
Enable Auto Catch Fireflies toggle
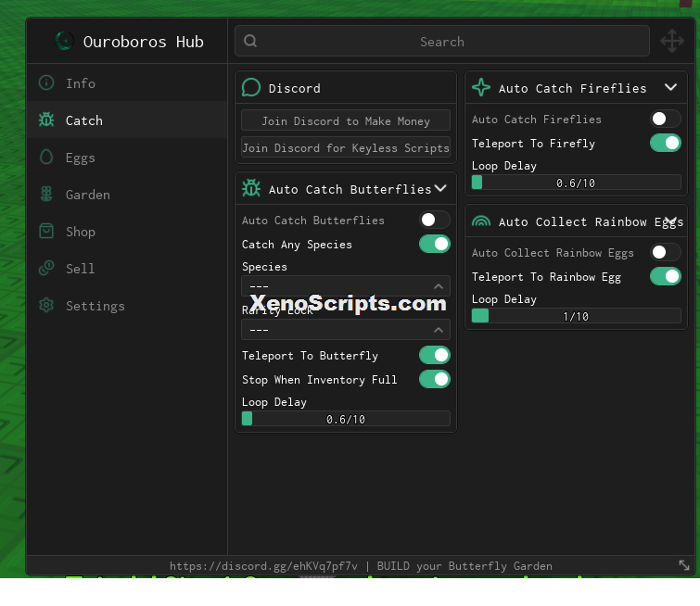[665, 119]
